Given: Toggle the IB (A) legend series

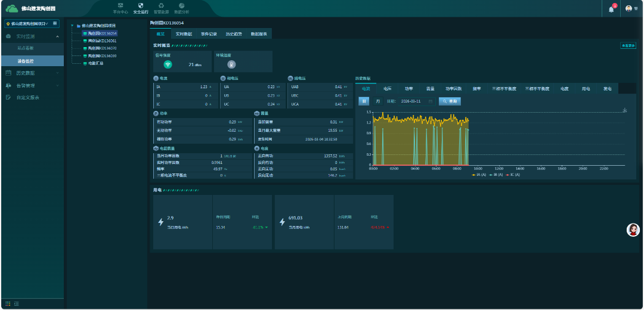Looking at the screenshot, I should coord(496,175).
